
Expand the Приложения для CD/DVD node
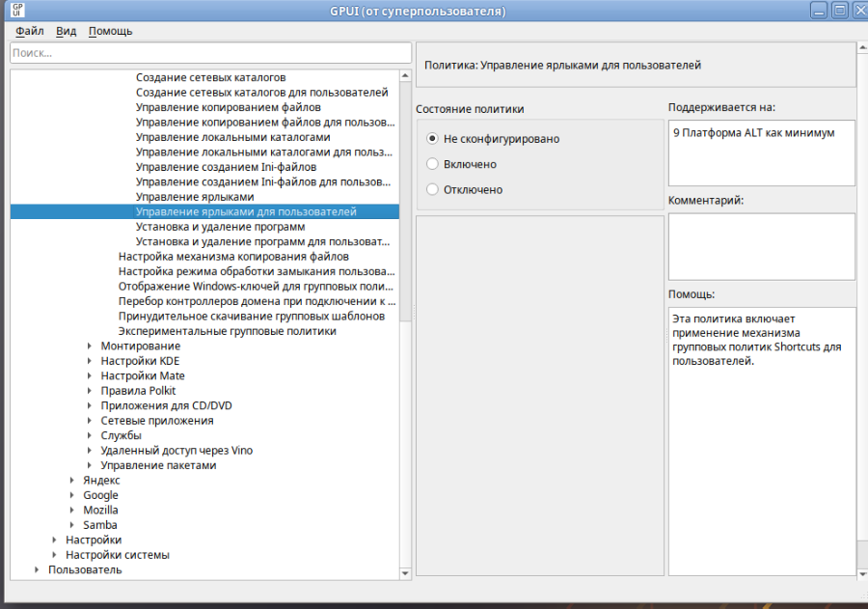(x=90, y=405)
